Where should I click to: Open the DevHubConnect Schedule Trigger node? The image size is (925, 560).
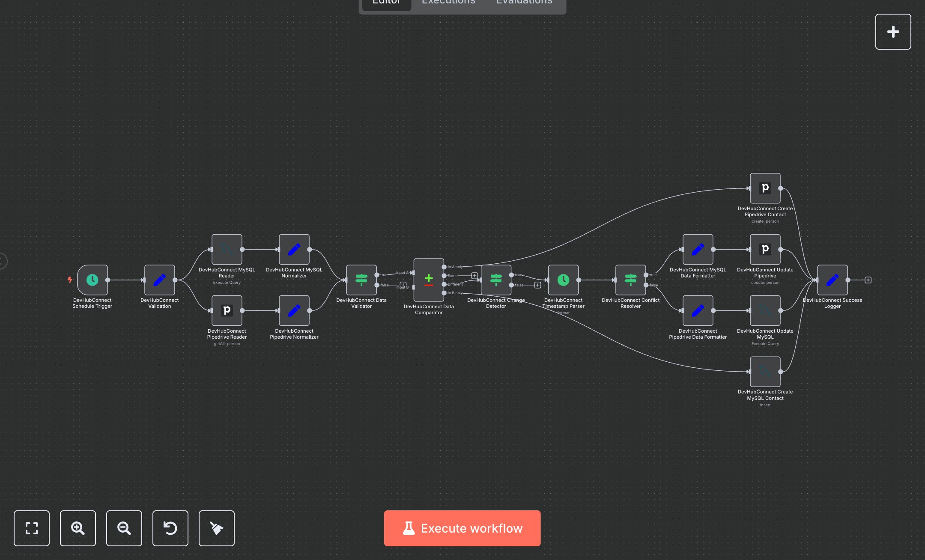click(92, 280)
